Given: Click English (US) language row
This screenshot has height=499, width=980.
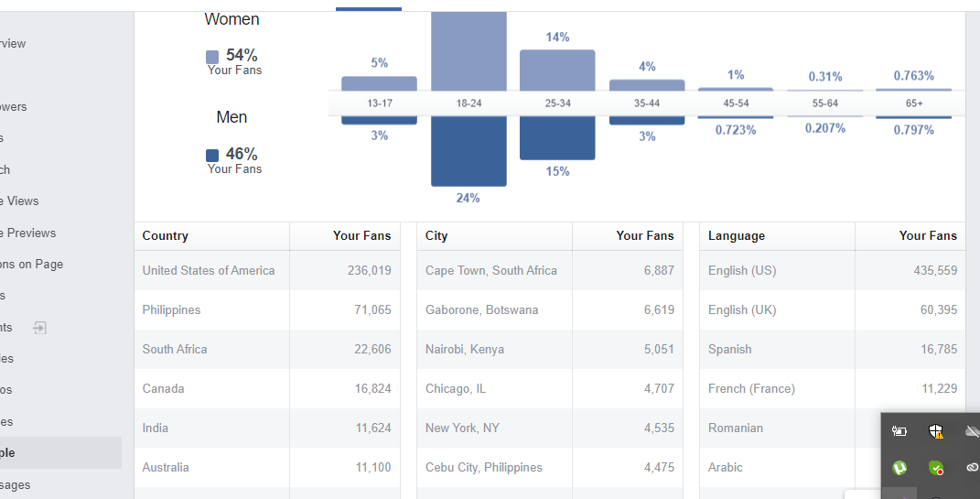Looking at the screenshot, I should [x=833, y=271].
